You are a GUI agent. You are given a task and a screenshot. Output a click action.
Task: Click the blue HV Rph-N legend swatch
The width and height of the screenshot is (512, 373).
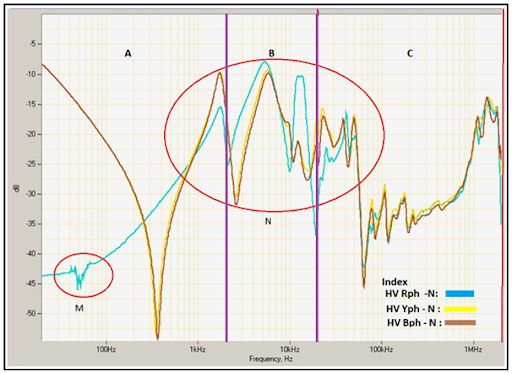pyautogui.click(x=460, y=294)
